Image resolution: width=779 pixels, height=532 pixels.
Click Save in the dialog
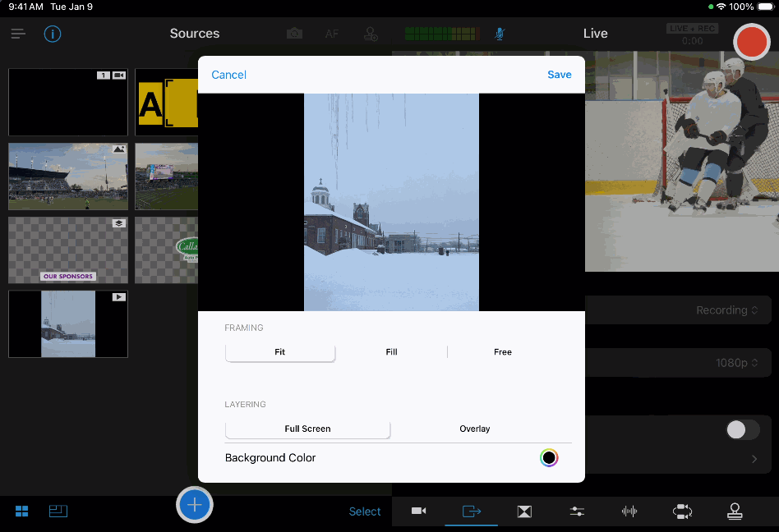click(x=560, y=75)
